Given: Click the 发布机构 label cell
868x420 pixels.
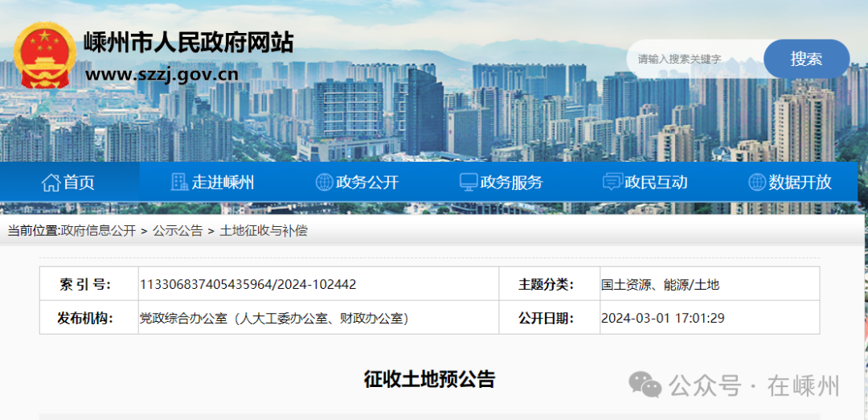Looking at the screenshot, I should (x=89, y=318).
